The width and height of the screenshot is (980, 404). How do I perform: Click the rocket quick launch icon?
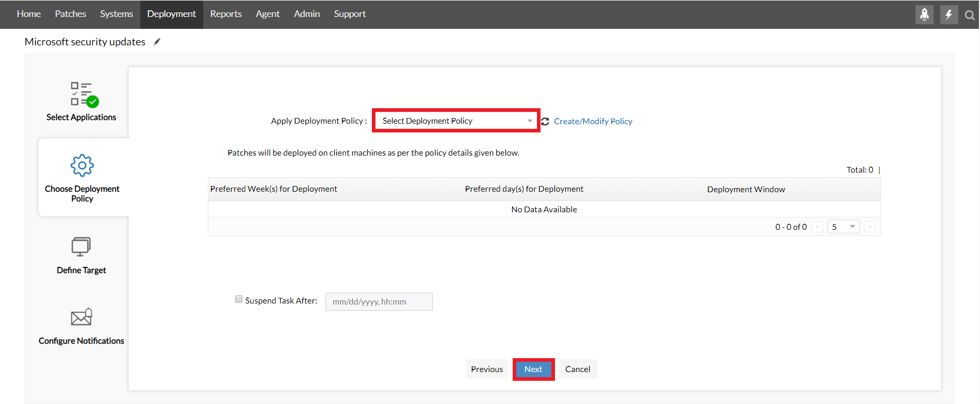pos(924,14)
